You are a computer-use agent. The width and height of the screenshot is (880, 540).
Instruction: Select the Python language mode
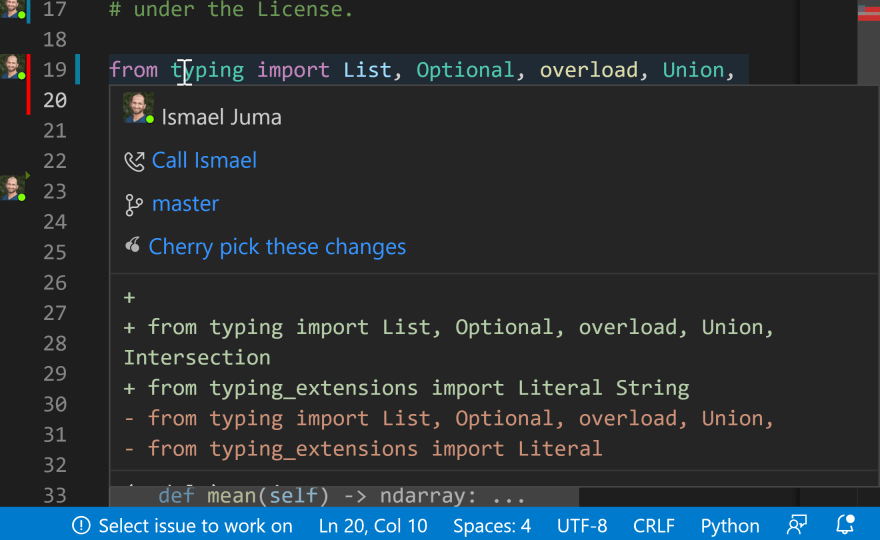pos(730,526)
